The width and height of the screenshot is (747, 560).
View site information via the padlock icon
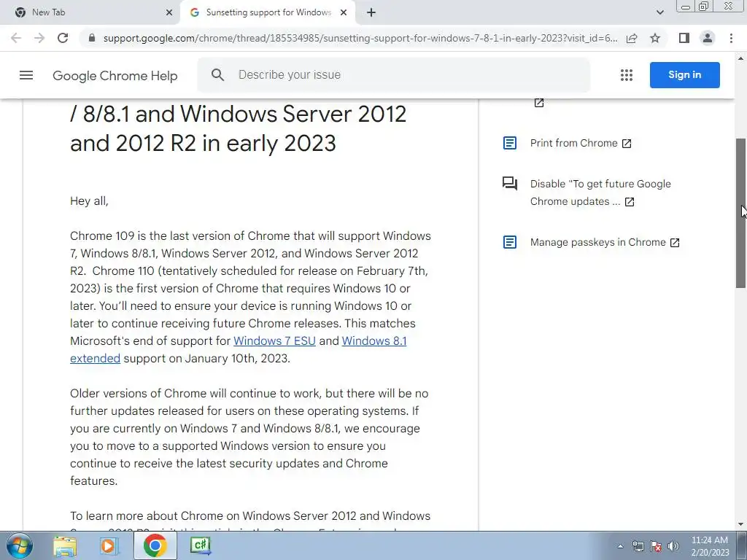(x=92, y=38)
